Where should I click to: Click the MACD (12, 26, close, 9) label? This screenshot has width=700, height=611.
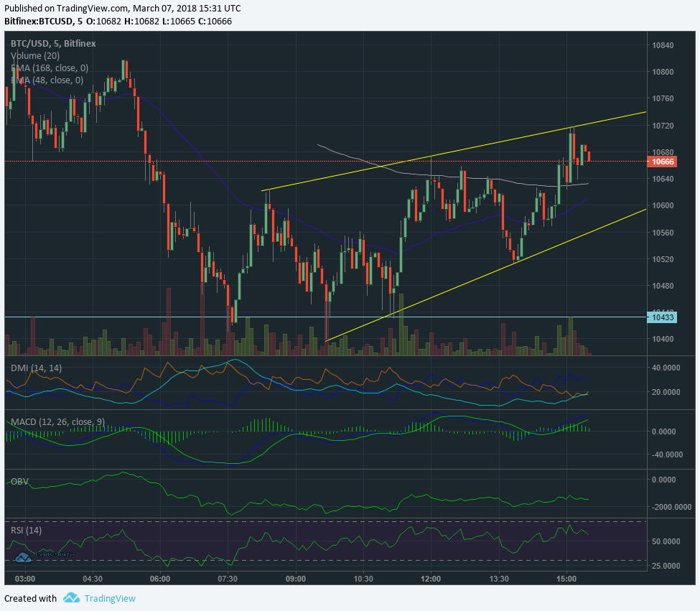pos(57,421)
